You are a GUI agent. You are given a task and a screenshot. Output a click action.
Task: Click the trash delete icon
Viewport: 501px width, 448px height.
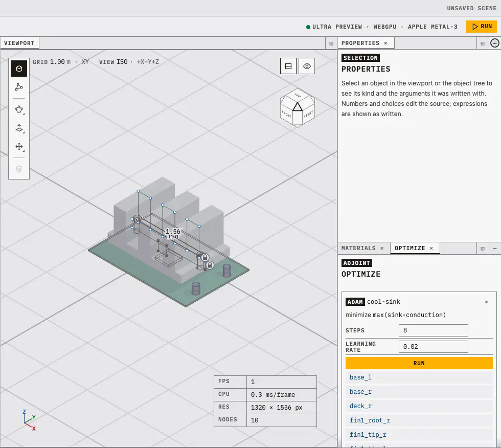tap(19, 169)
